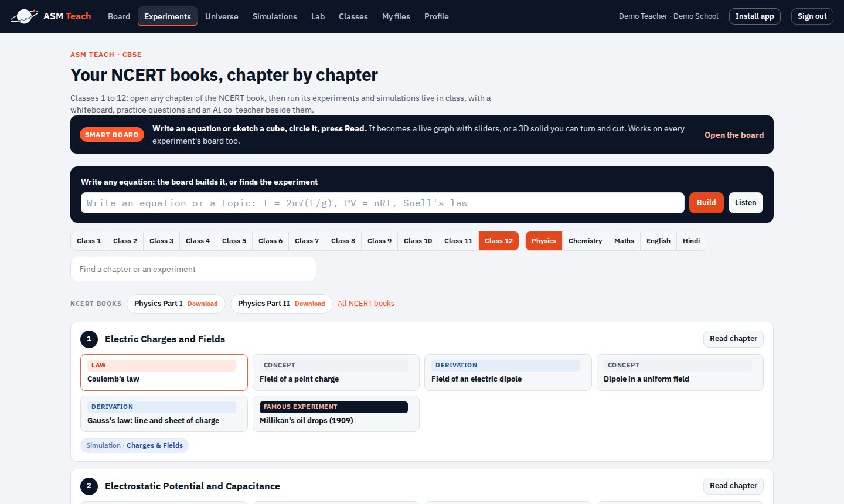Select the Class 3 tab
This screenshot has height=504, width=844.
(162, 241)
